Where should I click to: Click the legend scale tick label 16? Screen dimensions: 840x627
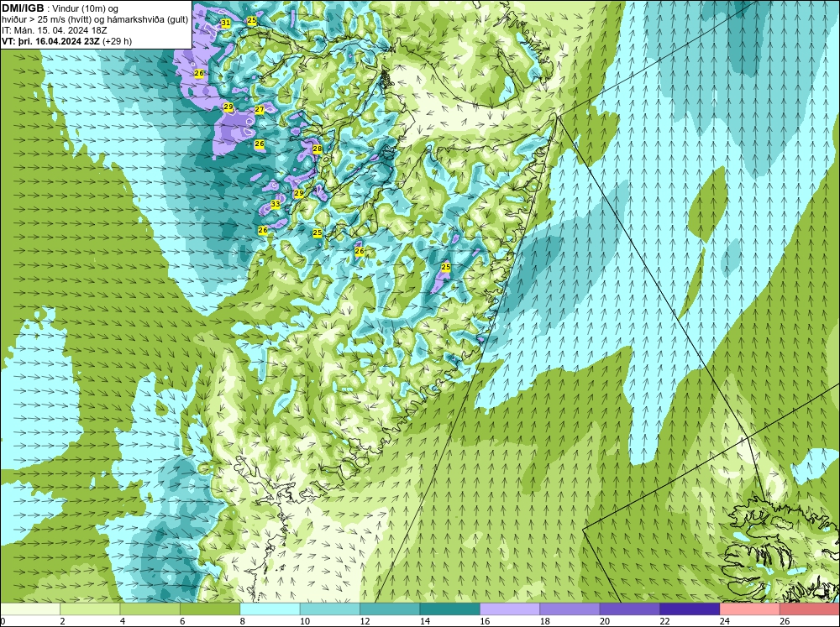coord(485,621)
